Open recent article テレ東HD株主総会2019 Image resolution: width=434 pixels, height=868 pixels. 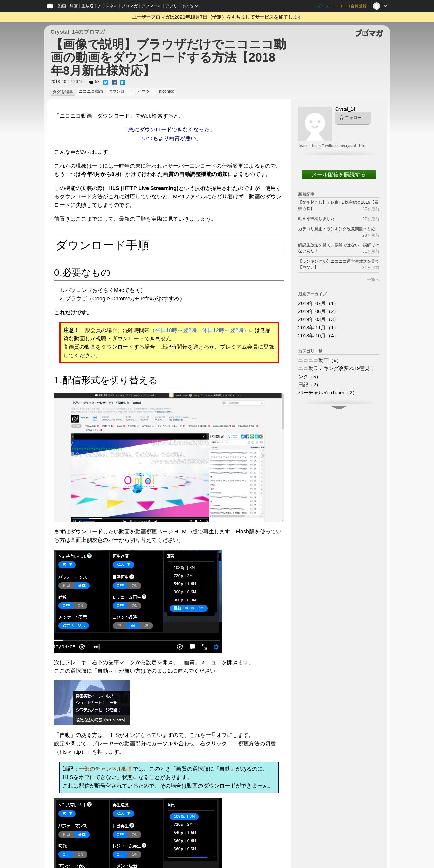[x=338, y=206]
